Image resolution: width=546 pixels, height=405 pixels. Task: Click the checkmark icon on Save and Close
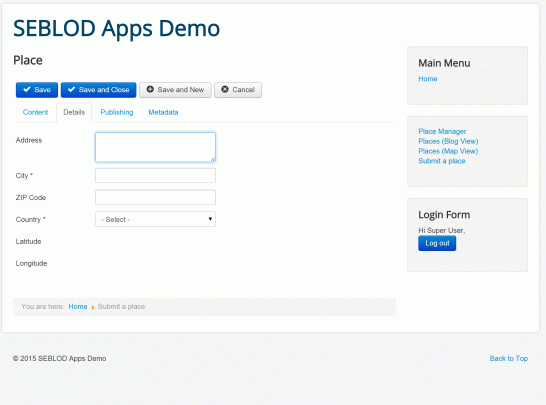tap(71, 89)
